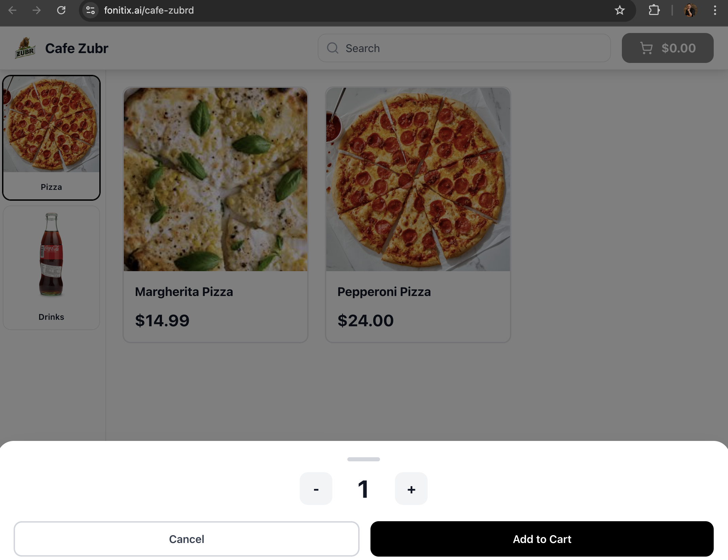Image resolution: width=728 pixels, height=560 pixels.
Task: Click the Search input field
Action: [x=464, y=48]
